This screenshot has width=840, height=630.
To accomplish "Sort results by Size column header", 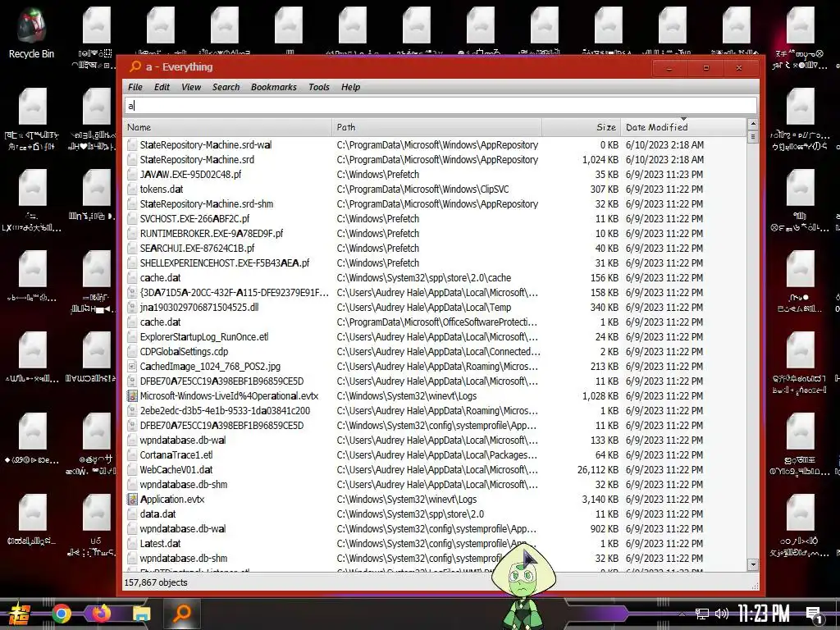I will pyautogui.click(x=582, y=127).
